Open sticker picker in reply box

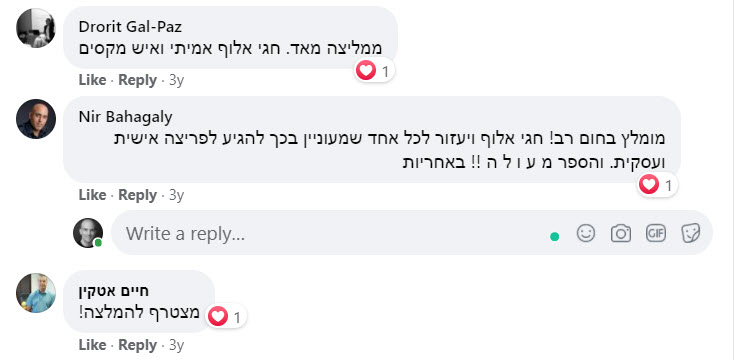(x=690, y=233)
